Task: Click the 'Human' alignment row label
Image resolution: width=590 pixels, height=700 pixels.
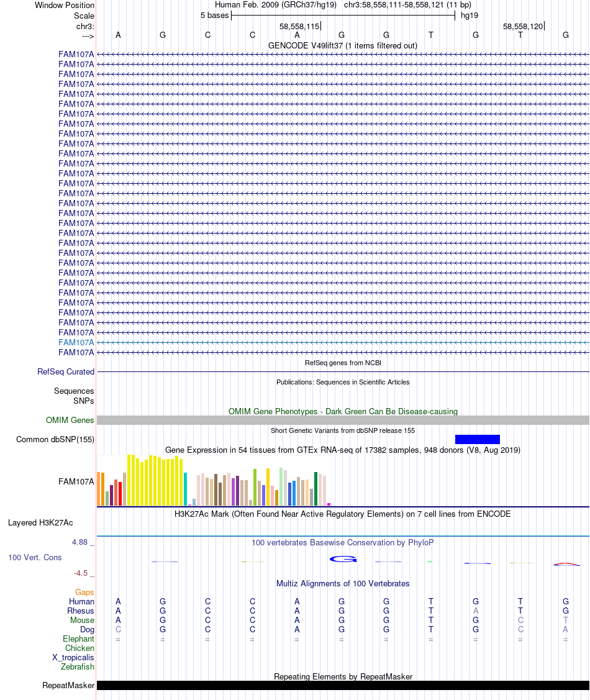Action: point(81,601)
